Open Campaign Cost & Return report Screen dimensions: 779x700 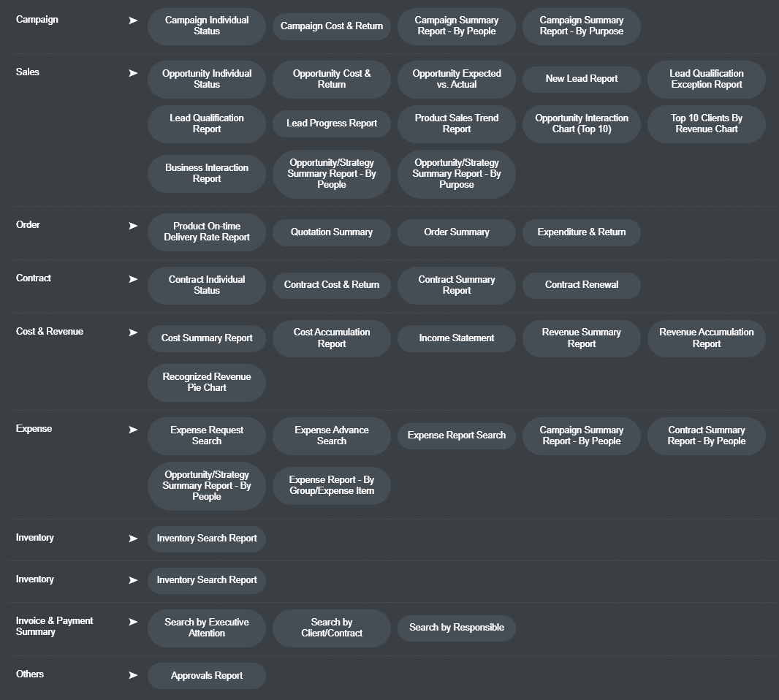coord(332,26)
